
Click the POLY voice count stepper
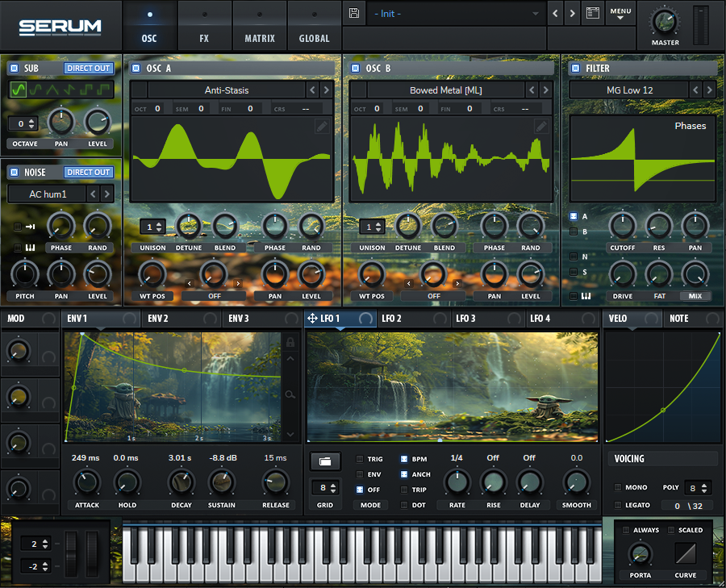(x=698, y=488)
